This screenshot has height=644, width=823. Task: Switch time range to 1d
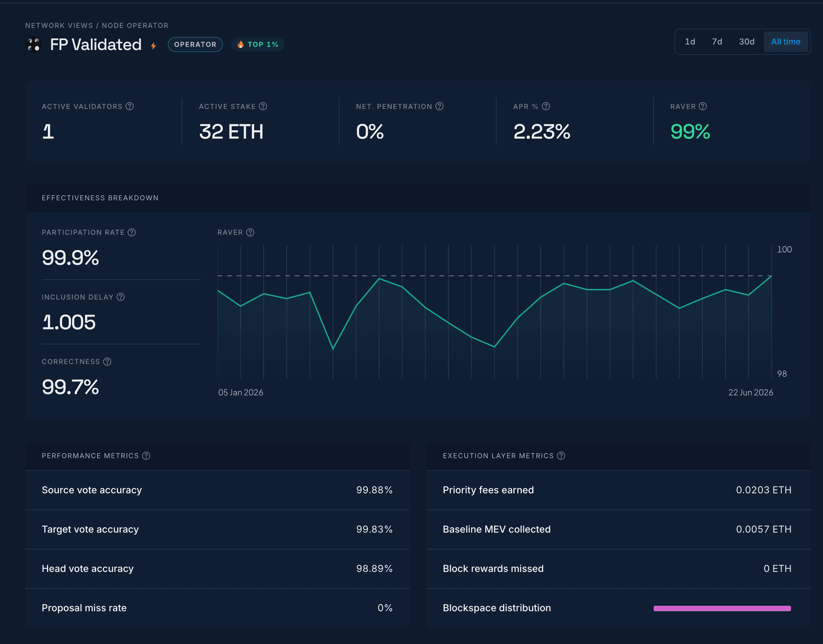point(690,42)
